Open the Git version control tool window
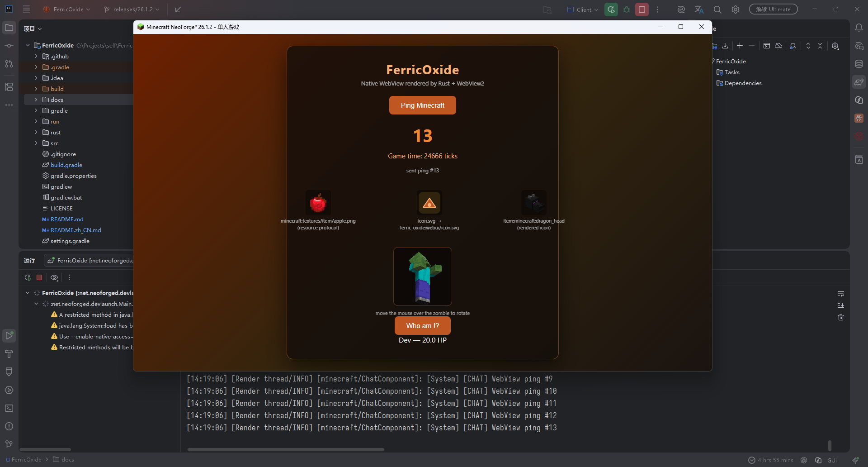Screen dimensions: 868x467 pos(9,444)
